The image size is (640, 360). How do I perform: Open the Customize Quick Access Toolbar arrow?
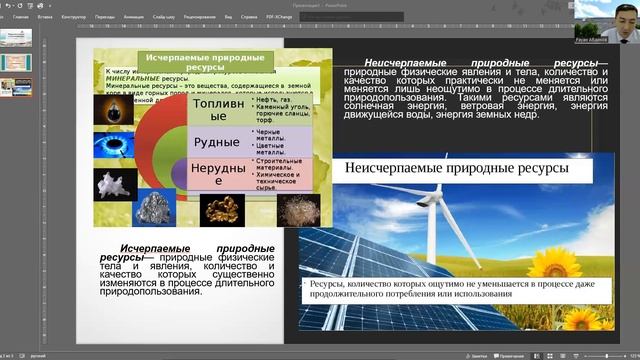pyautogui.click(x=50, y=6)
